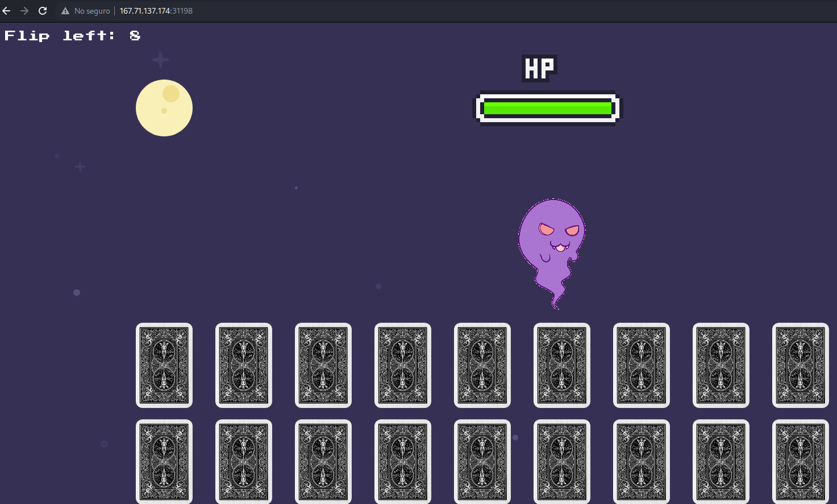This screenshot has width=837, height=504.
Task: Flip the top-row card directly below the ghost
Action: click(x=562, y=365)
